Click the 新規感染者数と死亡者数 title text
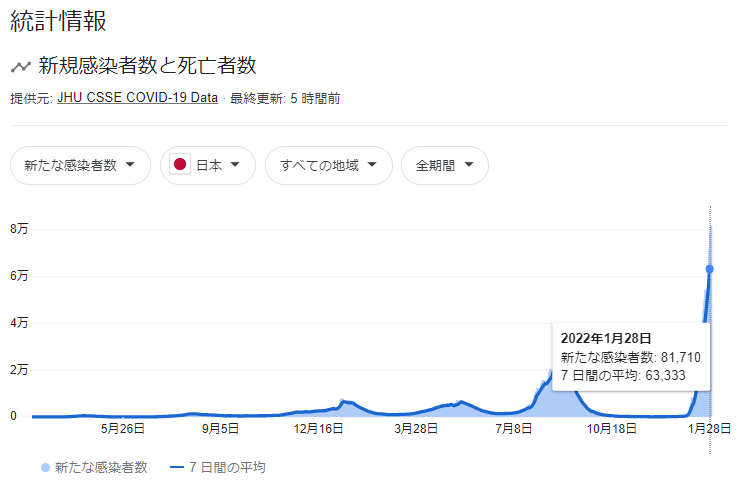750x490 pixels. (x=147, y=66)
